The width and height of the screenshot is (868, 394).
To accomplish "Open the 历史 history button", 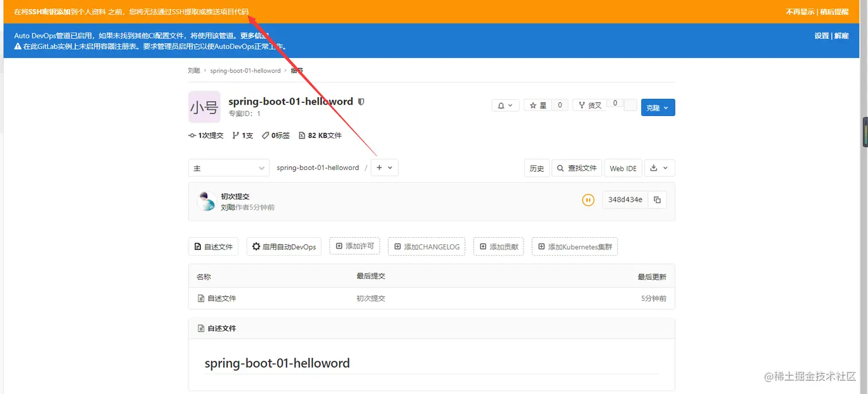I will click(x=537, y=168).
